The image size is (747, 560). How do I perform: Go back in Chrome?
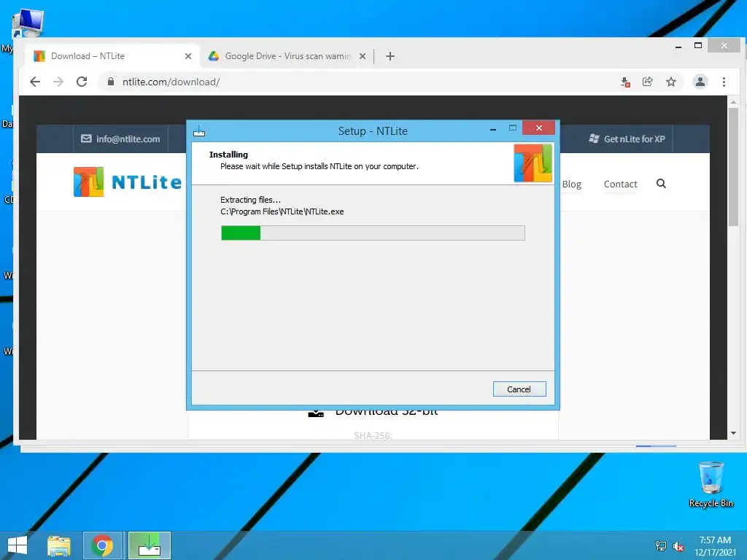pyautogui.click(x=35, y=82)
